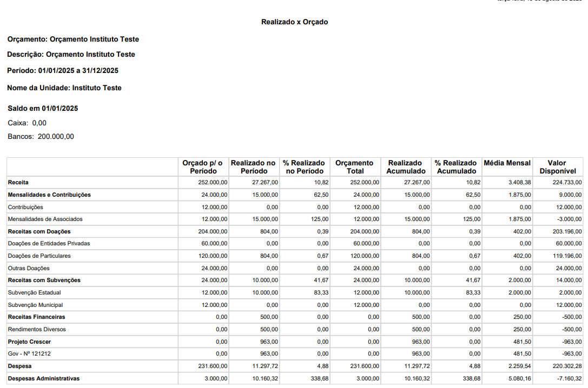
Task: Select the "Receitas Financeiras" row label
Action: 36,317
